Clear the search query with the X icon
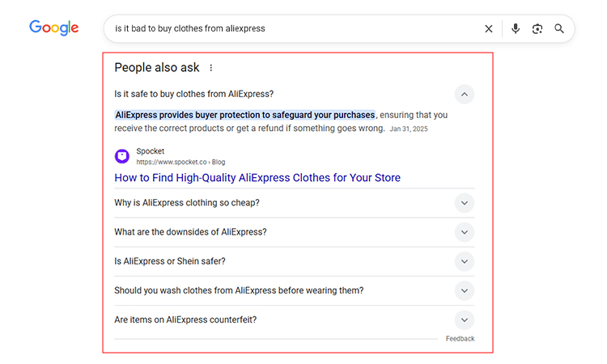The width and height of the screenshot is (607, 364). [489, 28]
